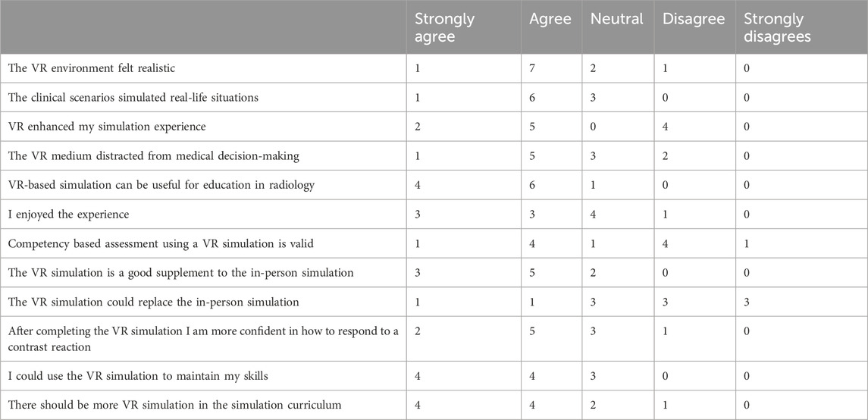
Task: Select "VR enhanced my simulation experience" statement
Action: pos(102,127)
